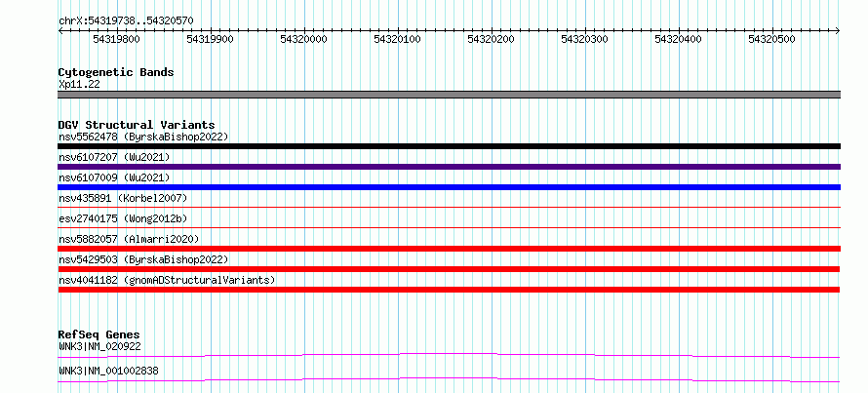Select variant label nsv5882057 (Almarri2020)
This screenshot has width=868, height=393.
click(x=129, y=239)
